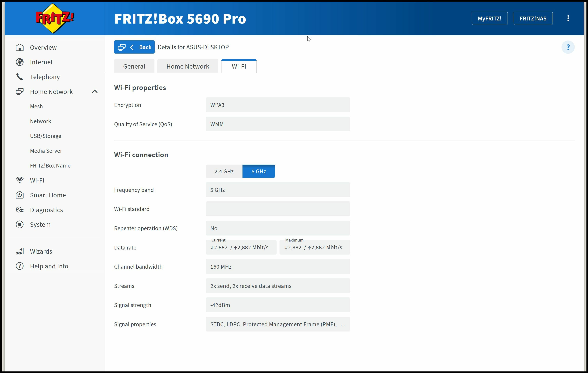The height and width of the screenshot is (373, 588).
Task: Click the FRITZ! logo
Action: 55,18
